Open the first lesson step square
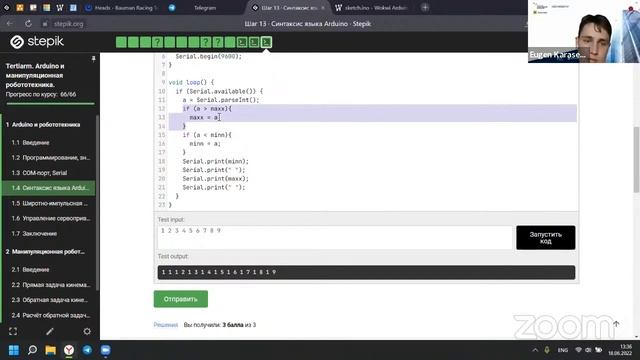 (x=121, y=42)
